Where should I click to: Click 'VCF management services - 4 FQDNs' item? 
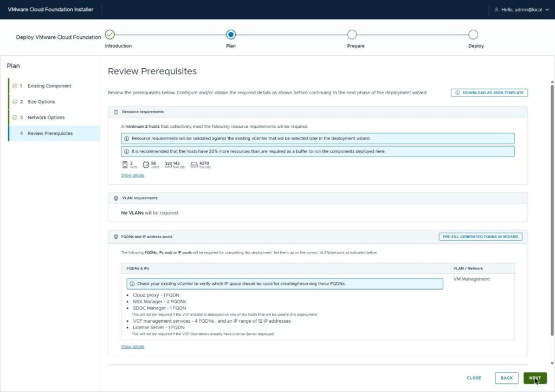(x=212, y=321)
